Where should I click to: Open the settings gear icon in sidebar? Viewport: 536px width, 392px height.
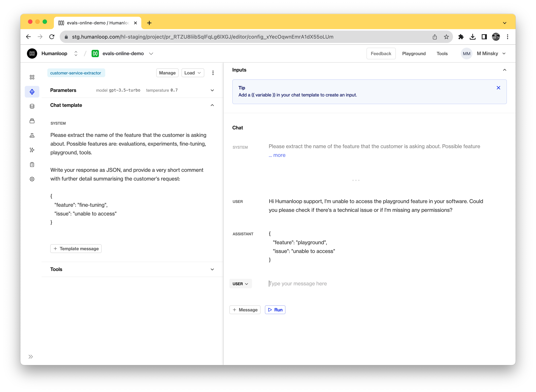pyautogui.click(x=32, y=179)
